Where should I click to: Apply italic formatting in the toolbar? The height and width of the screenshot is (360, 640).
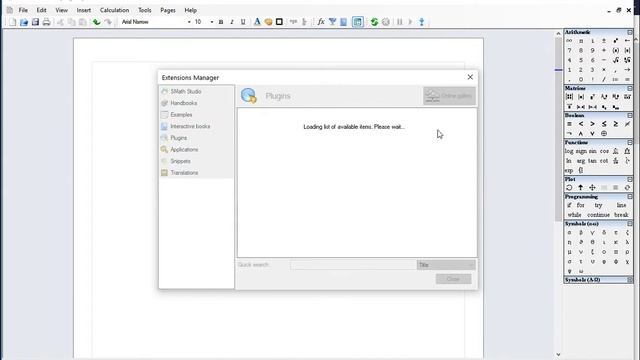(232, 22)
